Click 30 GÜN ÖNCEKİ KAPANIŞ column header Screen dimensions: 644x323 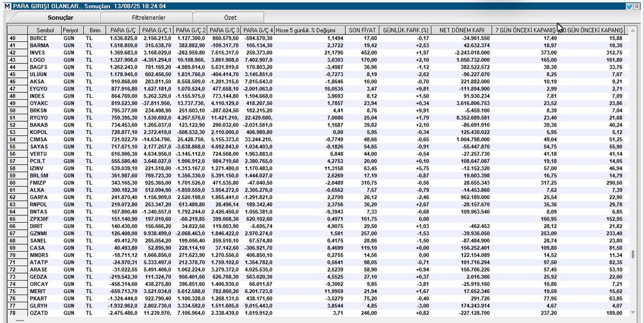coord(592,30)
